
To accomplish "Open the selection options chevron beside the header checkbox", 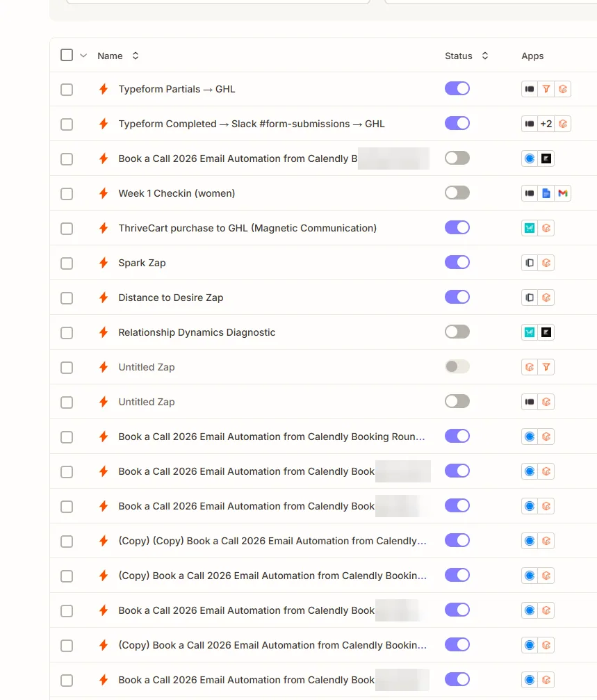I will pyautogui.click(x=83, y=56).
